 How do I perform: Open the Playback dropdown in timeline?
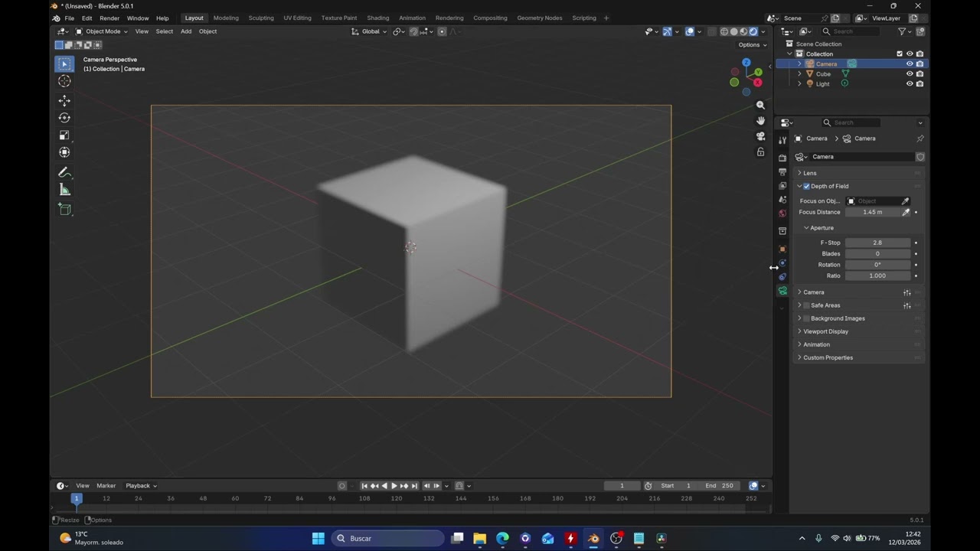point(141,485)
